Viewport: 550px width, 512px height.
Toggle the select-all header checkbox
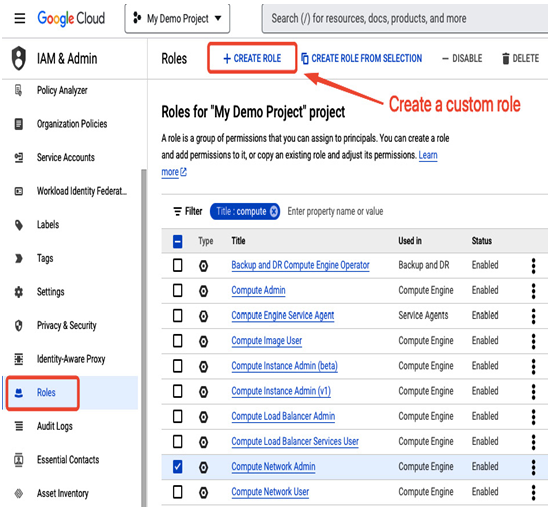point(178,241)
